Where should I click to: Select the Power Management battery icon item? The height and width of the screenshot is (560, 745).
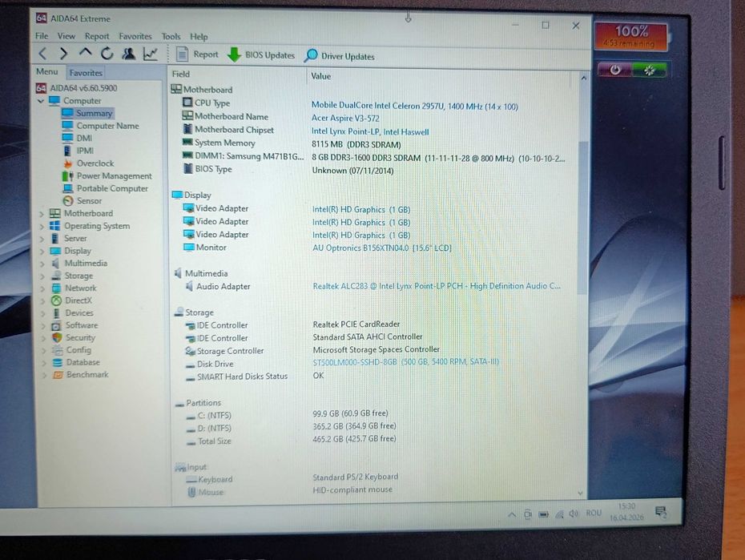tap(68, 175)
